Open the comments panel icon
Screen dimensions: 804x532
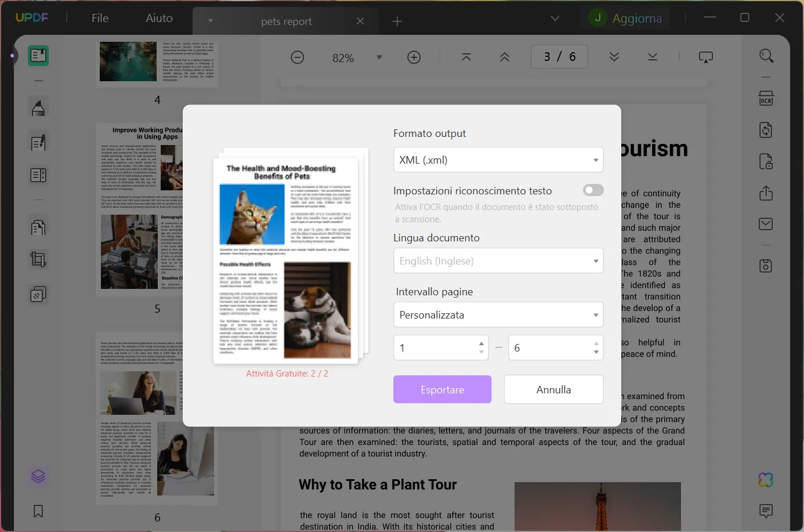pos(766,511)
